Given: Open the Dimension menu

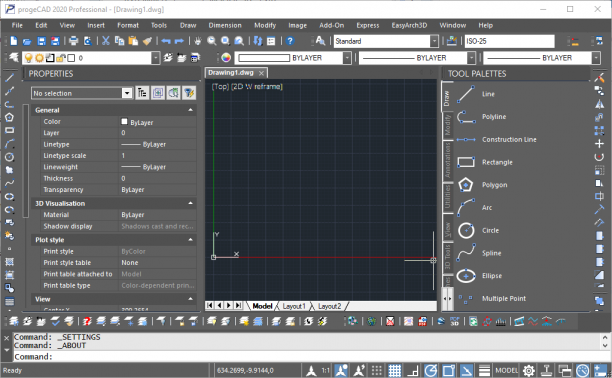Looking at the screenshot, I should pyautogui.click(x=225, y=25).
